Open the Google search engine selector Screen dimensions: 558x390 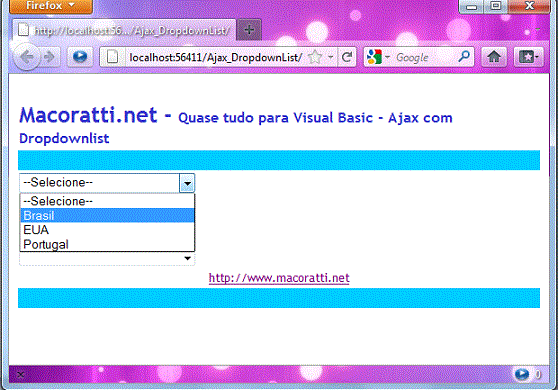[x=378, y=57]
